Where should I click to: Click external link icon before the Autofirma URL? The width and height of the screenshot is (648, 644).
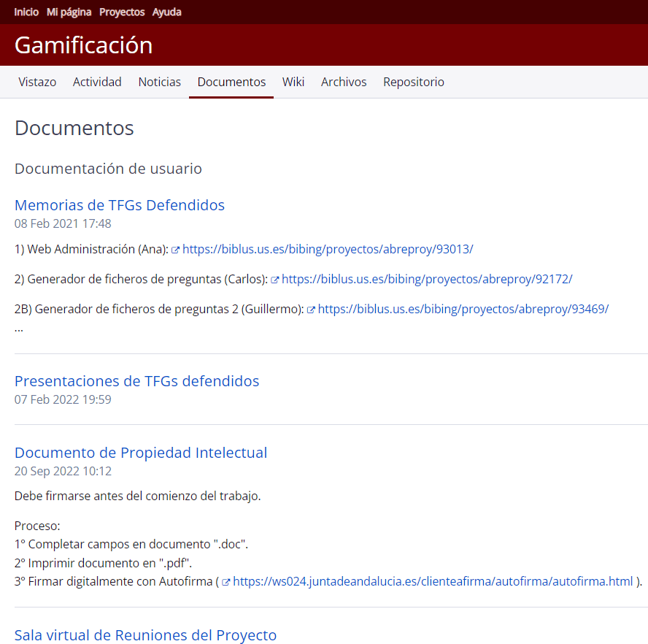226,582
